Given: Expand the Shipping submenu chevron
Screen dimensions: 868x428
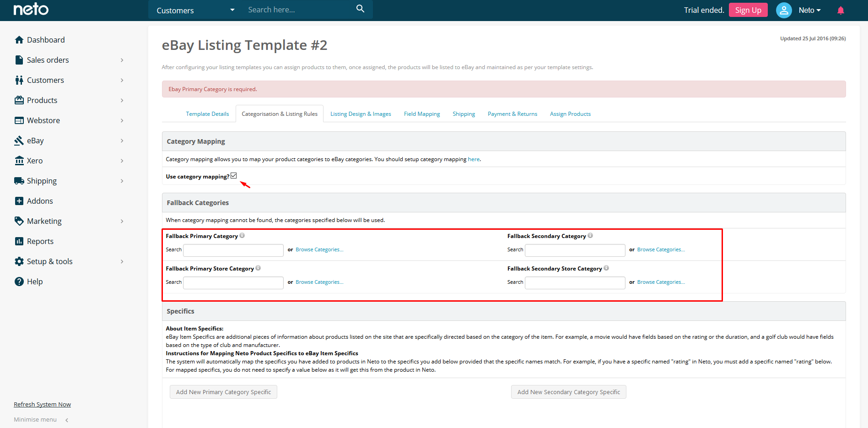Looking at the screenshot, I should 122,181.
